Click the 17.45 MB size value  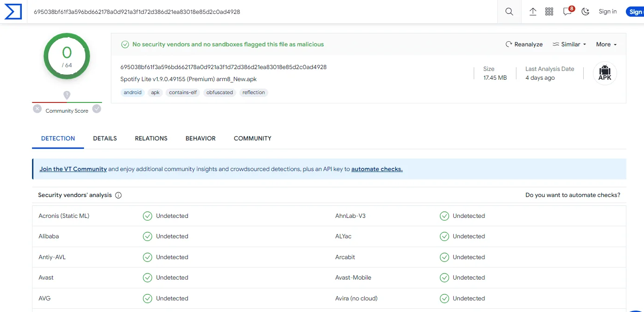495,78
